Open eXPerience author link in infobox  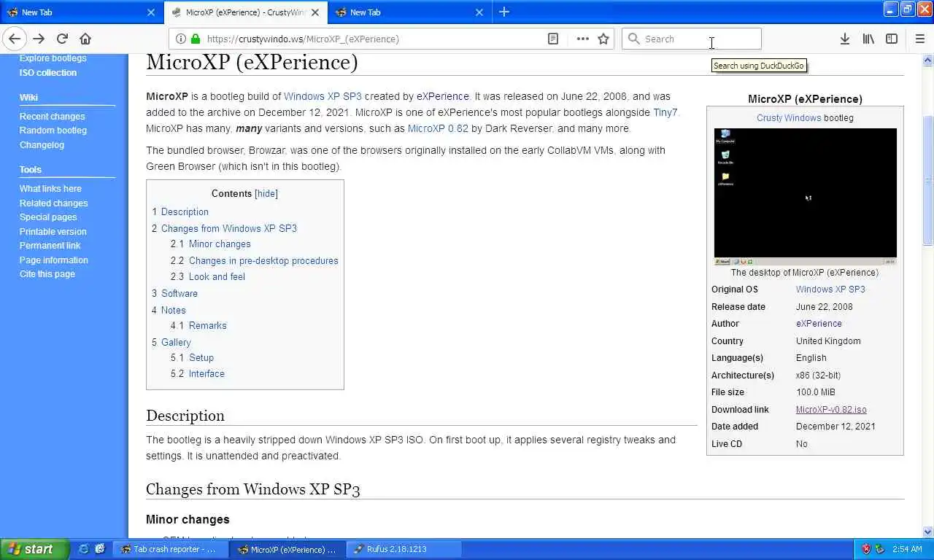(x=819, y=324)
